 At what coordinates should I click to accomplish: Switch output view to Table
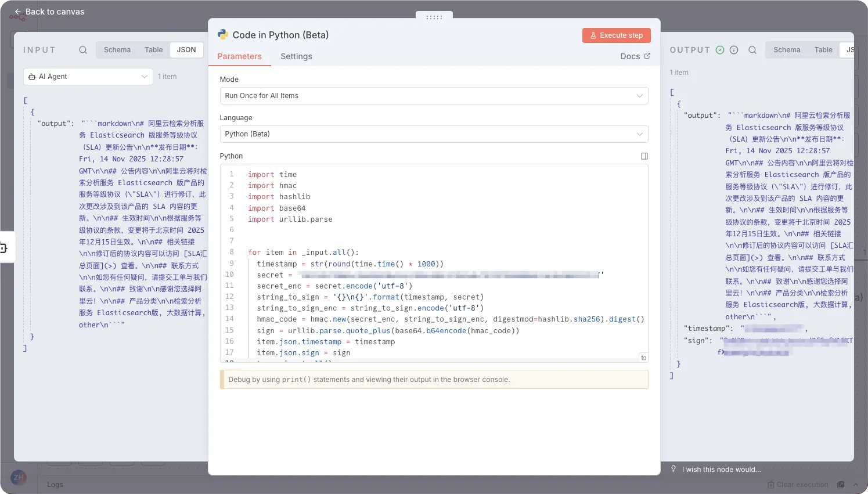(x=823, y=50)
